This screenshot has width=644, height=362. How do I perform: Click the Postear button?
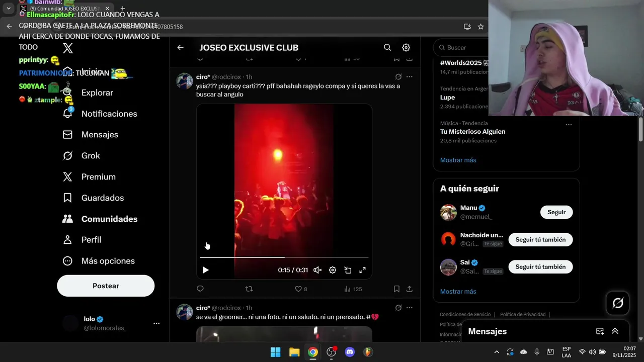tap(106, 286)
